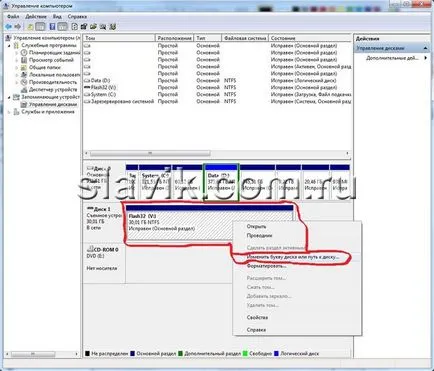Click the Общие папки folder icon

pyautogui.click(x=24, y=67)
